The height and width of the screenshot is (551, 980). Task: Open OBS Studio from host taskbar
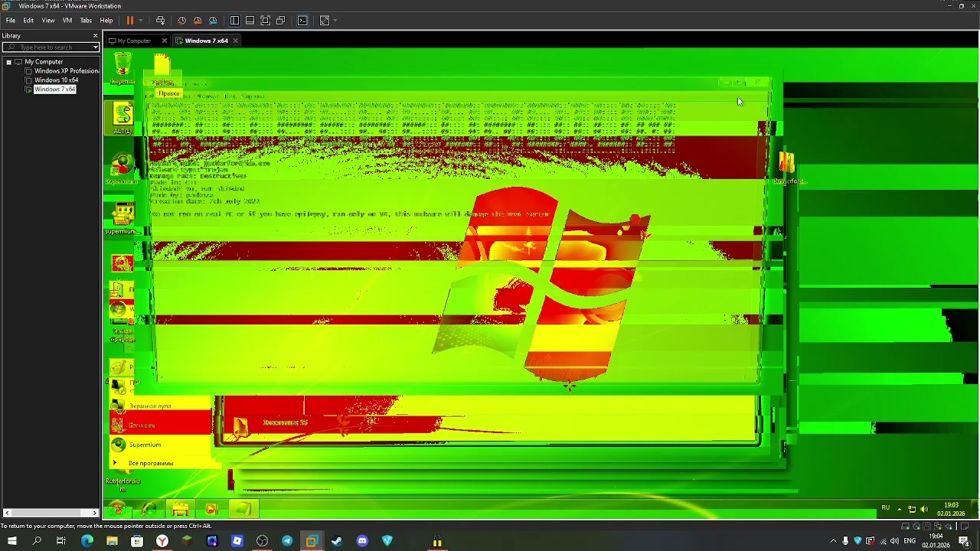click(262, 541)
